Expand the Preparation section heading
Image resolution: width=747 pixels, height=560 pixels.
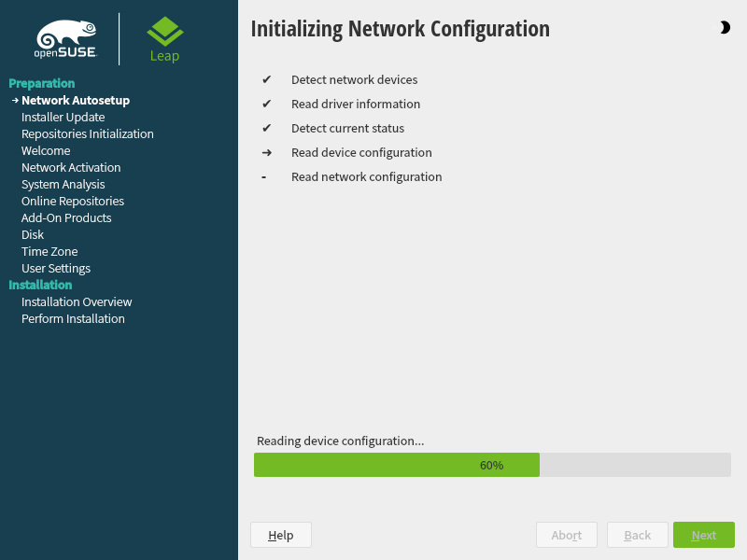(x=42, y=83)
